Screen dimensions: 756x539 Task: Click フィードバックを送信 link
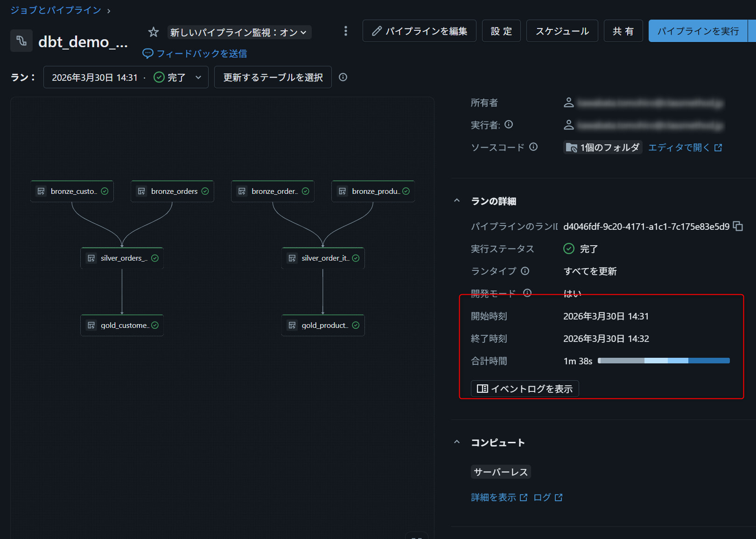tap(195, 54)
